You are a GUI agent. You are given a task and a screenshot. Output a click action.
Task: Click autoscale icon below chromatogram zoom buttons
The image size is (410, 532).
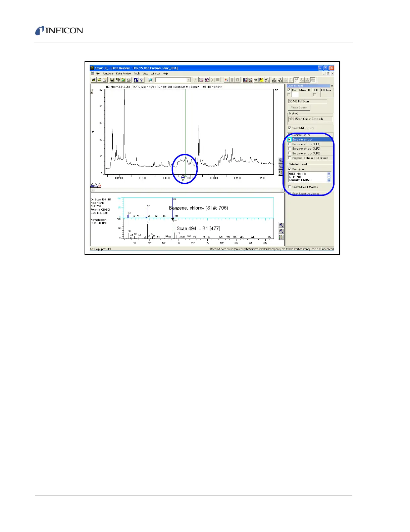(281, 172)
